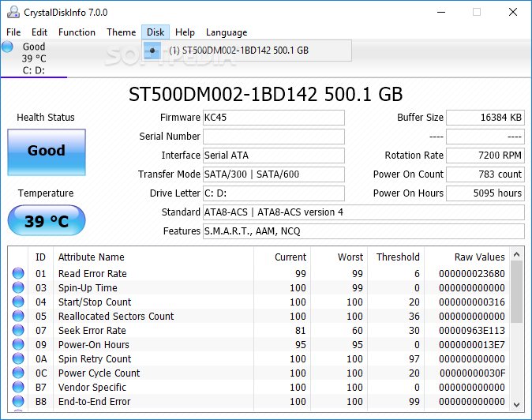
Task: Select the End-to-End Error attribute row
Action: pos(259,402)
